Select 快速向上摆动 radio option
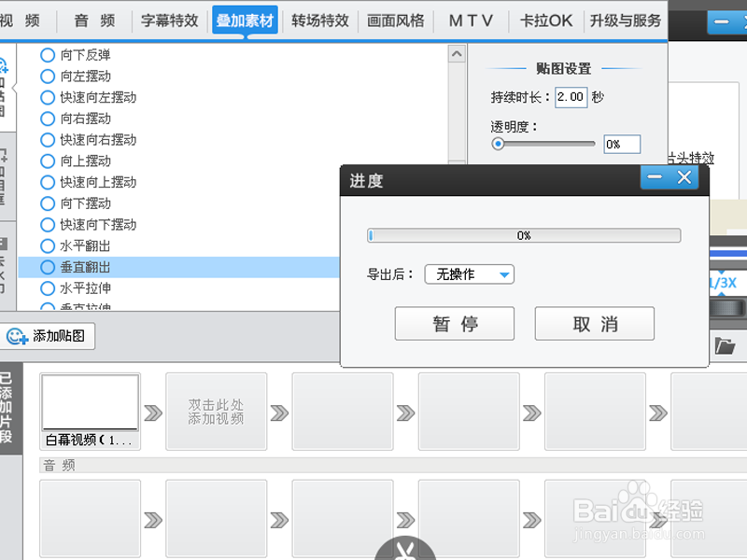The height and width of the screenshot is (560, 747). [x=48, y=182]
